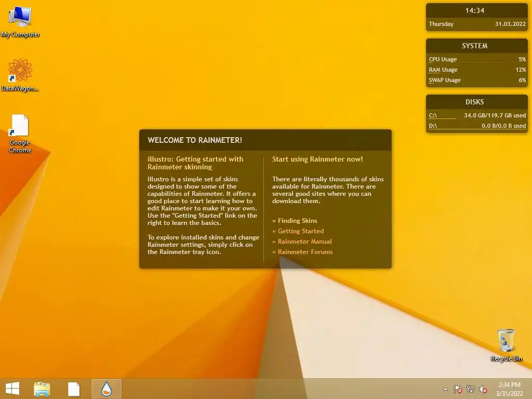
Task: Click the 31.03.2022 date text
Action: (x=510, y=24)
